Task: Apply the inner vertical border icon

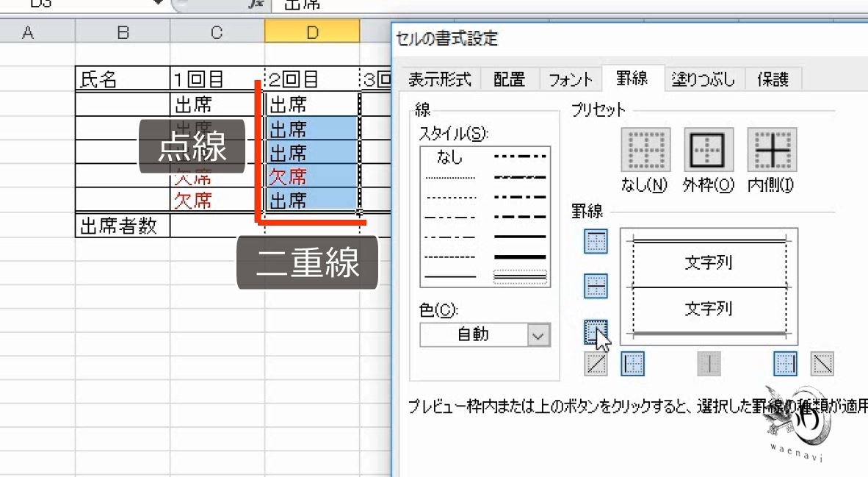Action: (x=707, y=363)
